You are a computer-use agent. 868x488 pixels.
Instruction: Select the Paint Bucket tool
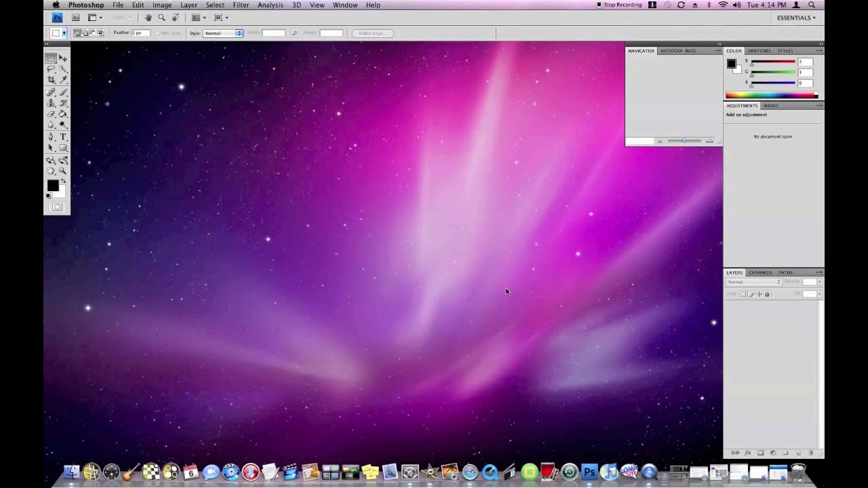(63, 113)
